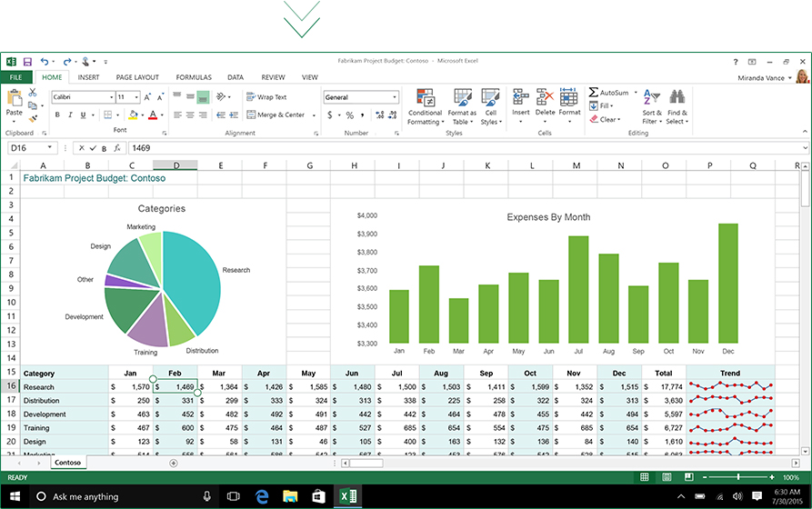Screen dimensions: 812x509
Task: Undo the last action
Action: 45,62
